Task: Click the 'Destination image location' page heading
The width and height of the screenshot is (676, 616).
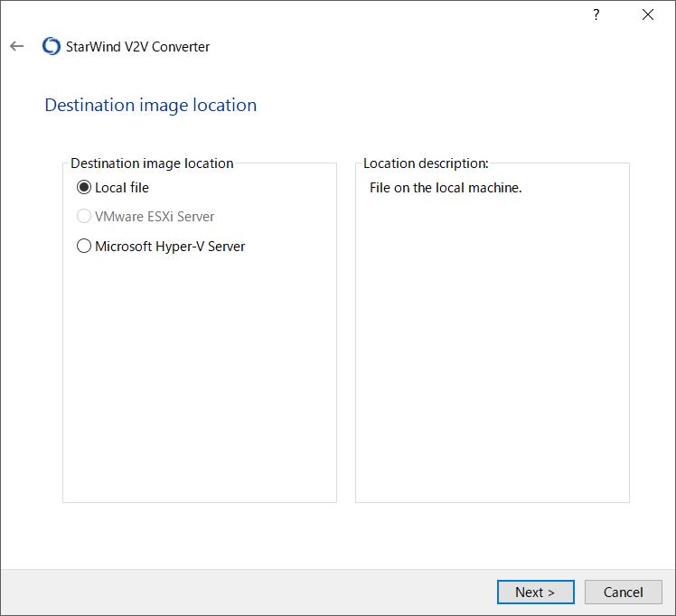Action: click(x=150, y=105)
